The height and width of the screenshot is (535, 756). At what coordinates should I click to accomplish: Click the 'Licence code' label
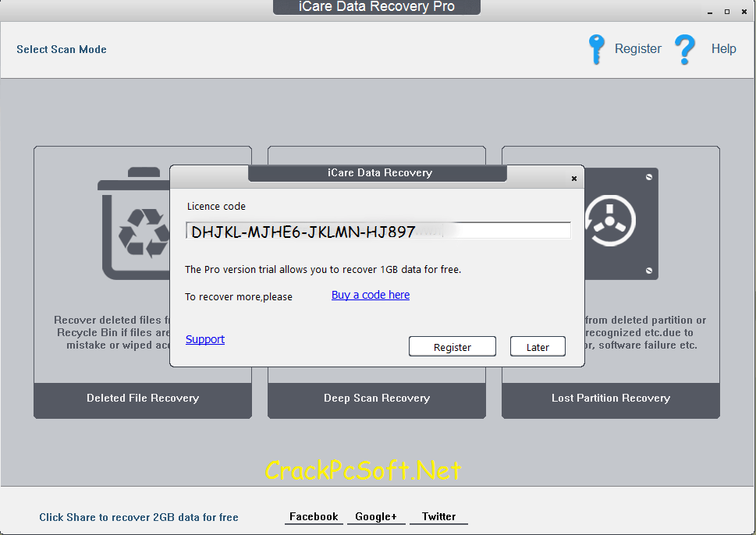pos(216,207)
